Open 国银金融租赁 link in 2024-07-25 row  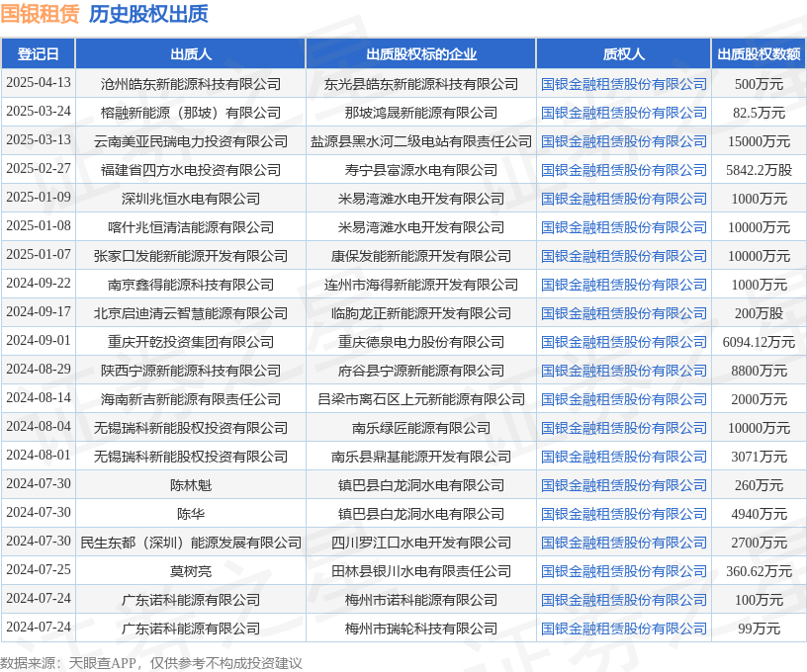623,571
